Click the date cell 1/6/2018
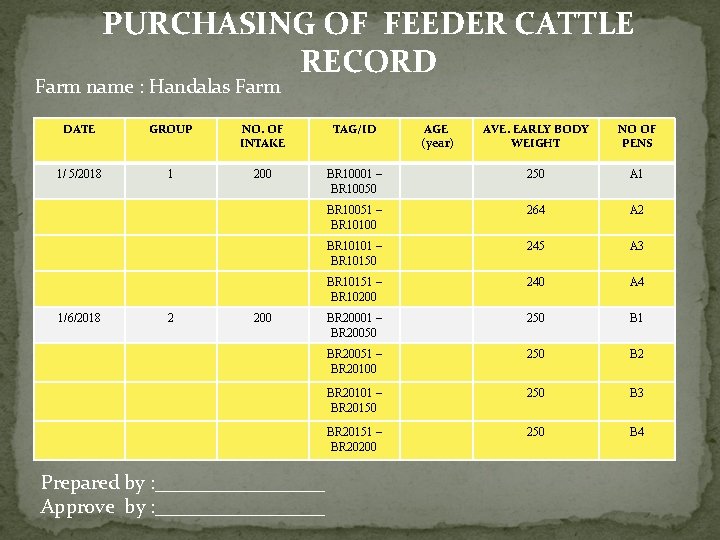The width and height of the screenshot is (720, 540). (78, 318)
